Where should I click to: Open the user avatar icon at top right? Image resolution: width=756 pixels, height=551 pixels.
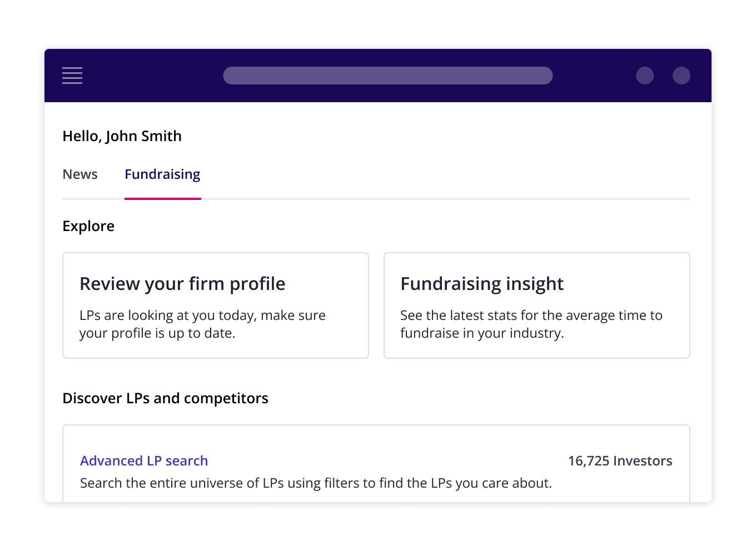click(x=682, y=76)
